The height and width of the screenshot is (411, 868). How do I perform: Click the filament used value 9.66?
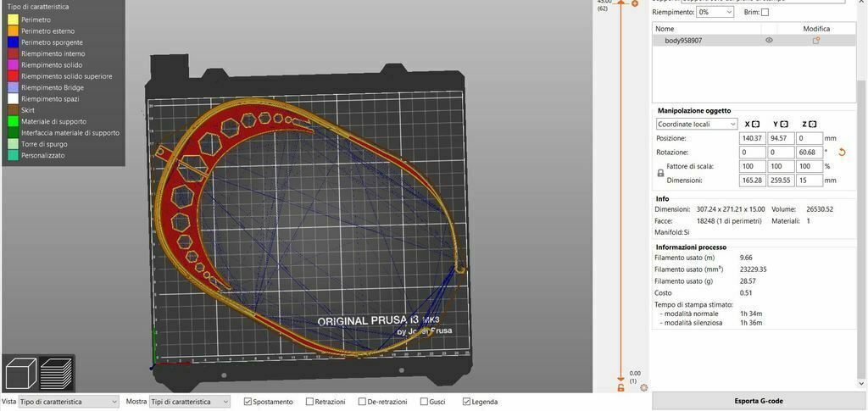[x=746, y=258]
